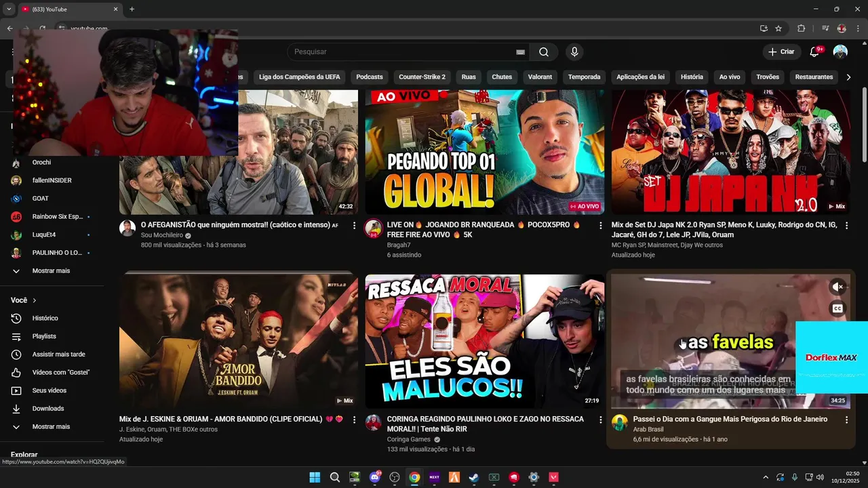Open the Sou Mochileiro channel name link

(x=162, y=235)
